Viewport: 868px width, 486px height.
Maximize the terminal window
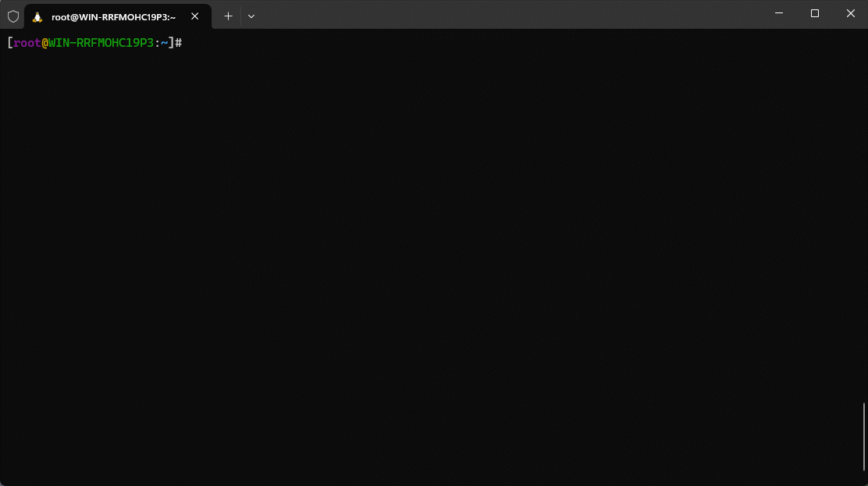(815, 13)
